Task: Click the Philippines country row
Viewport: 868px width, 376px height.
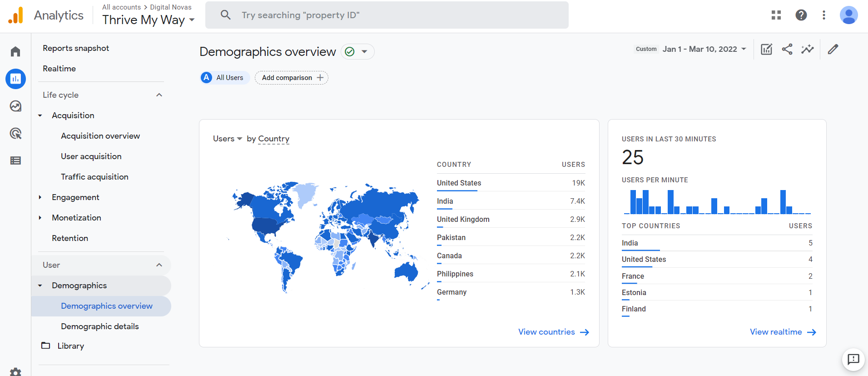Action: [x=511, y=274]
